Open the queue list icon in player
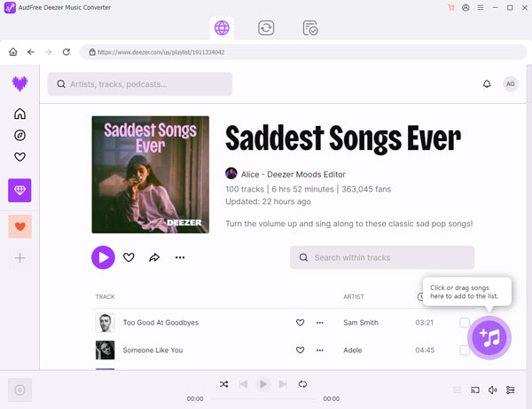 click(457, 390)
